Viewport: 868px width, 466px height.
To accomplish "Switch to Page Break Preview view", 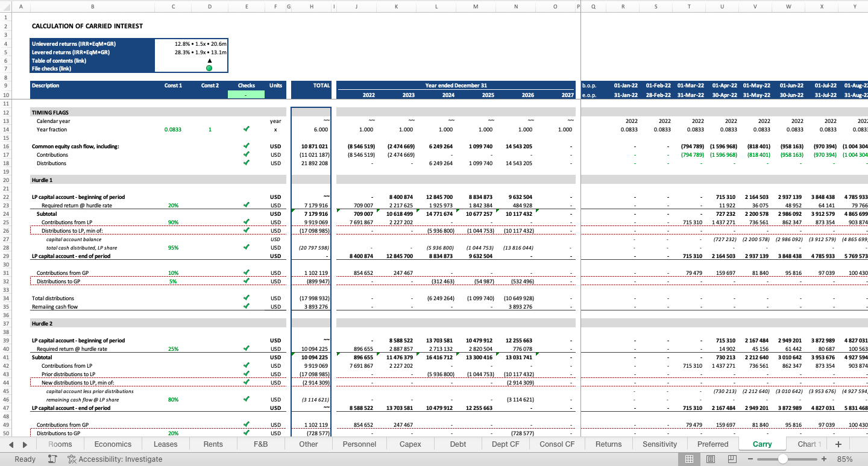I will [732, 459].
